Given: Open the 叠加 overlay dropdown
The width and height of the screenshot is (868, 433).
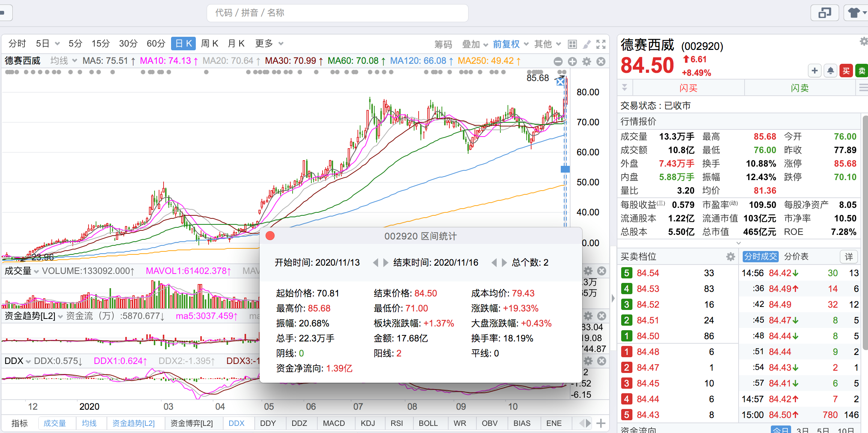Looking at the screenshot, I should point(475,44).
